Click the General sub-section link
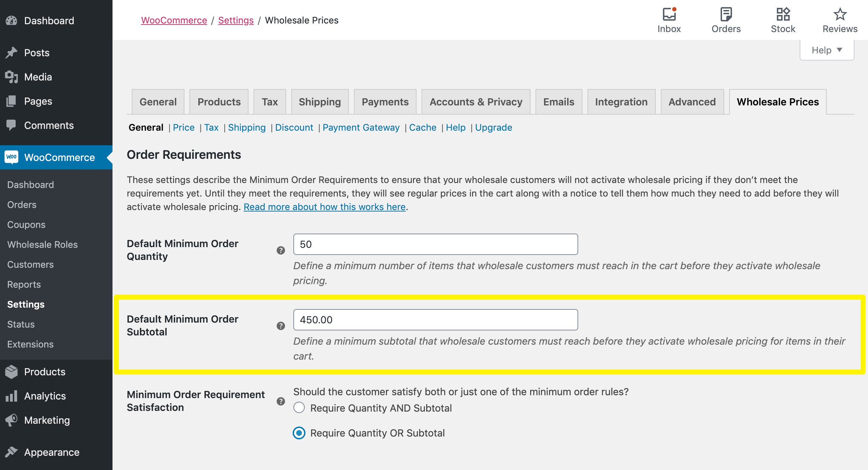The width and height of the screenshot is (868, 470). pyautogui.click(x=146, y=127)
